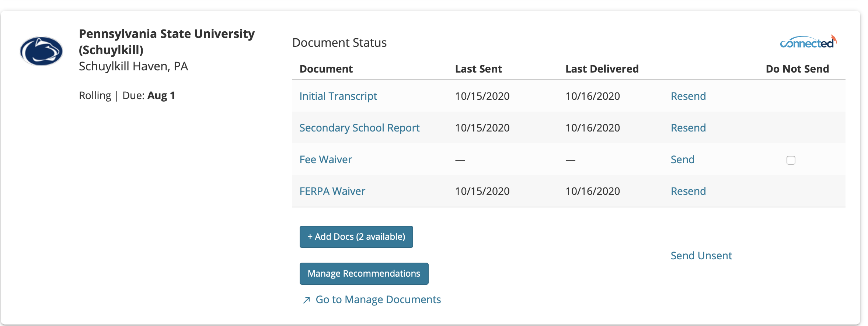Screen dimensions: 868x326
Task: Open the FERPA Waiver document link
Action: 332,191
